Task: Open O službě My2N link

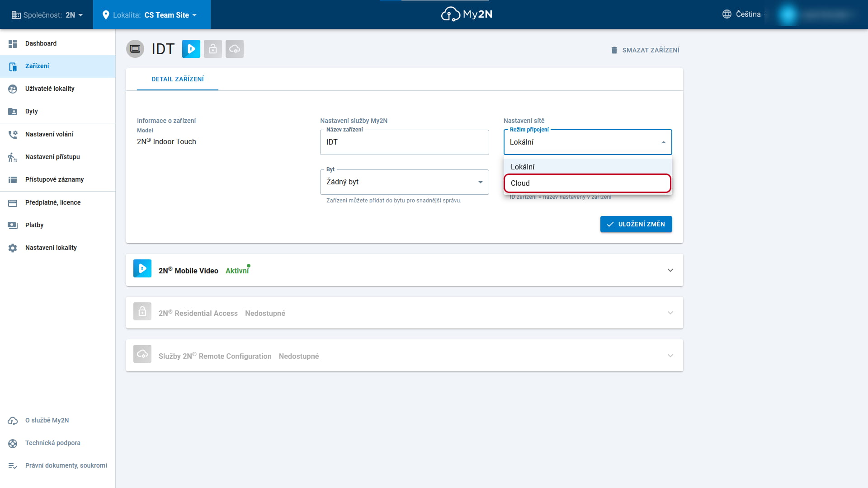Action: pos(58,421)
